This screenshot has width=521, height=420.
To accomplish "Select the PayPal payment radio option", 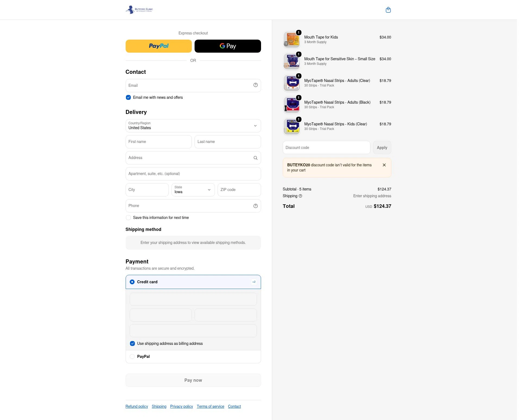I will (132, 357).
